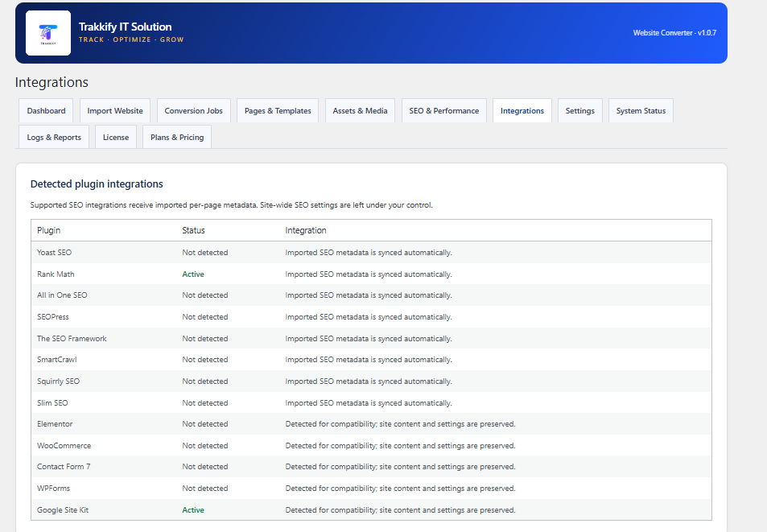This screenshot has width=767, height=532.
Task: Click integration description for Slim SEO
Action: [369, 402]
